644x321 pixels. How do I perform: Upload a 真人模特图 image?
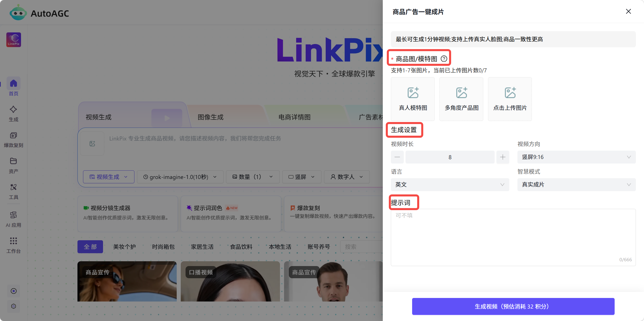[x=413, y=99]
